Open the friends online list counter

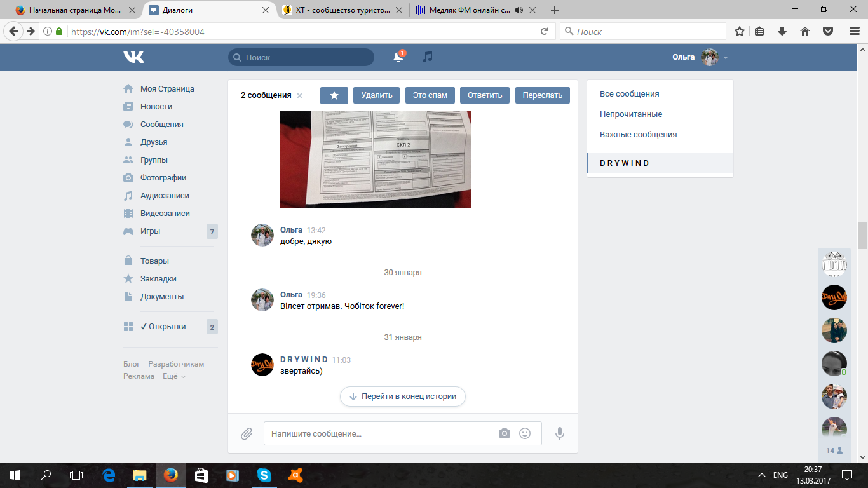click(x=834, y=451)
